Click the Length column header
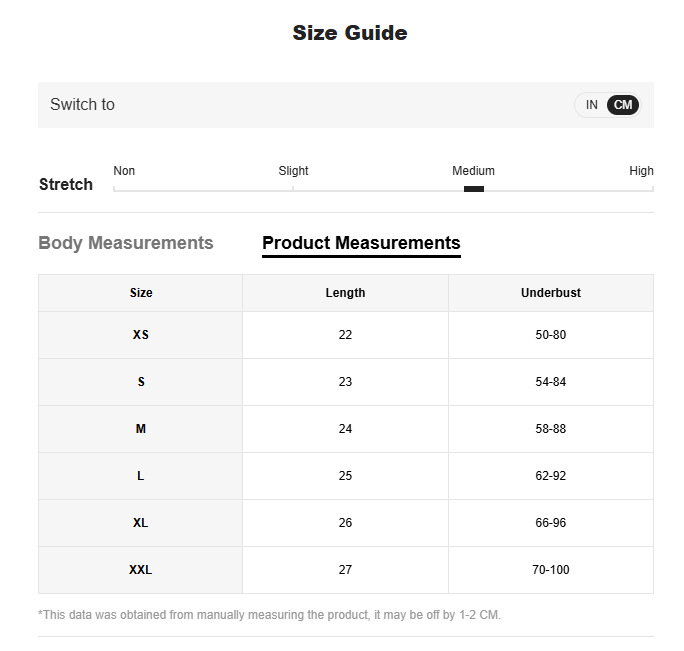Viewport: 684px width, 651px height. pos(345,293)
